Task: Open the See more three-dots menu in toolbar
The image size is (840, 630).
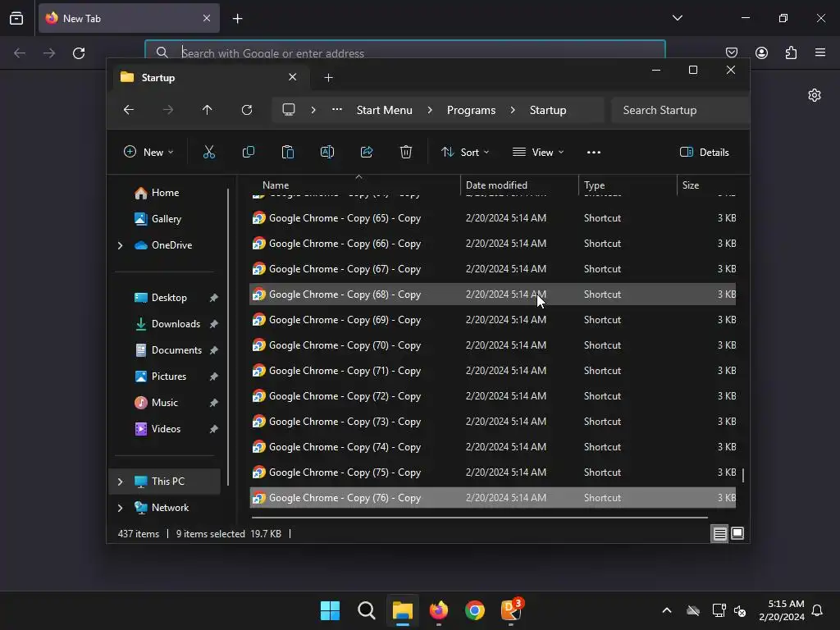Action: point(594,152)
